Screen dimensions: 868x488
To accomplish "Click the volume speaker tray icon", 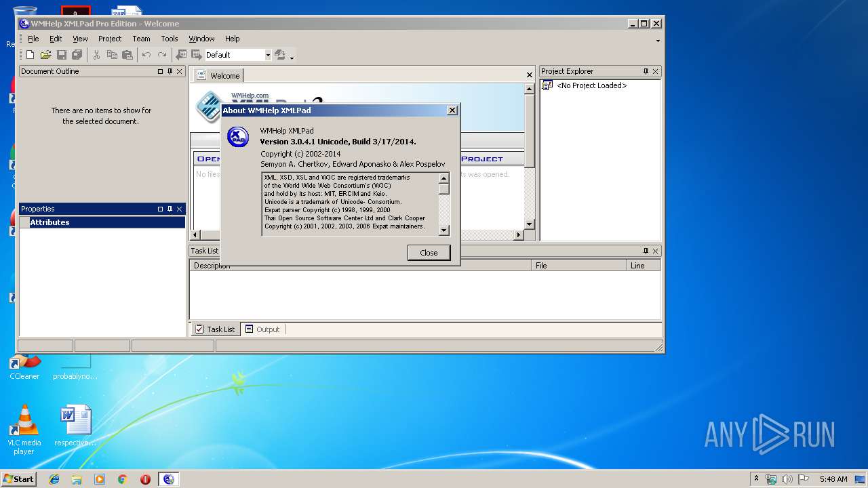I will tap(787, 479).
